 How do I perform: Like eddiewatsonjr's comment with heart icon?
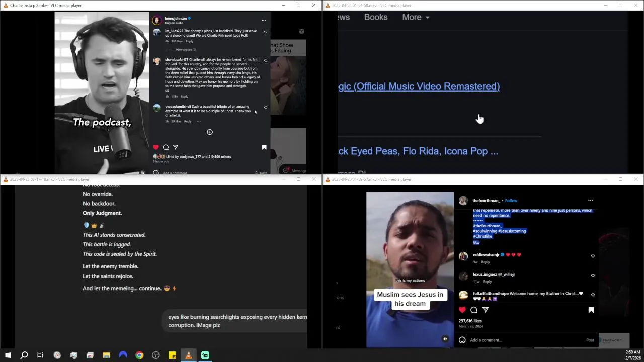tap(593, 256)
